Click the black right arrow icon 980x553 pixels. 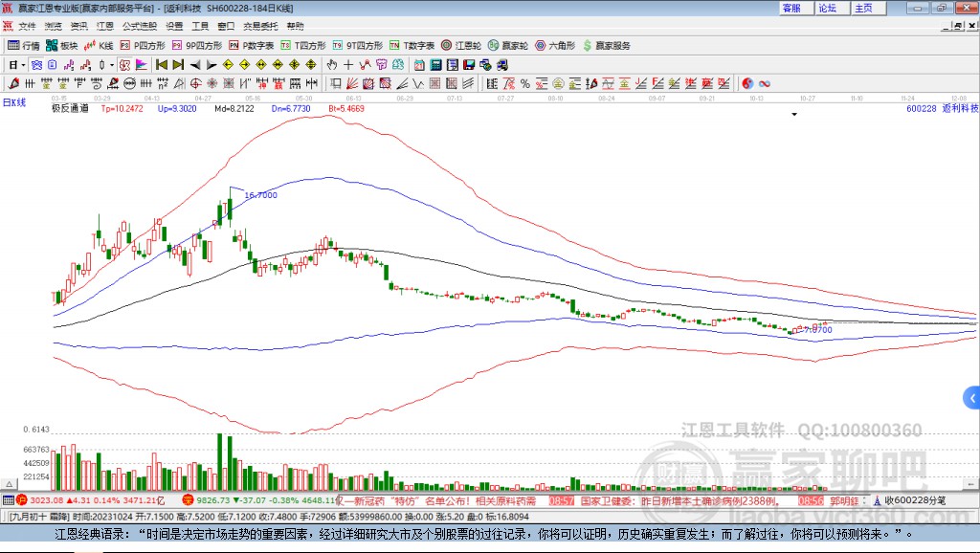click(x=212, y=65)
